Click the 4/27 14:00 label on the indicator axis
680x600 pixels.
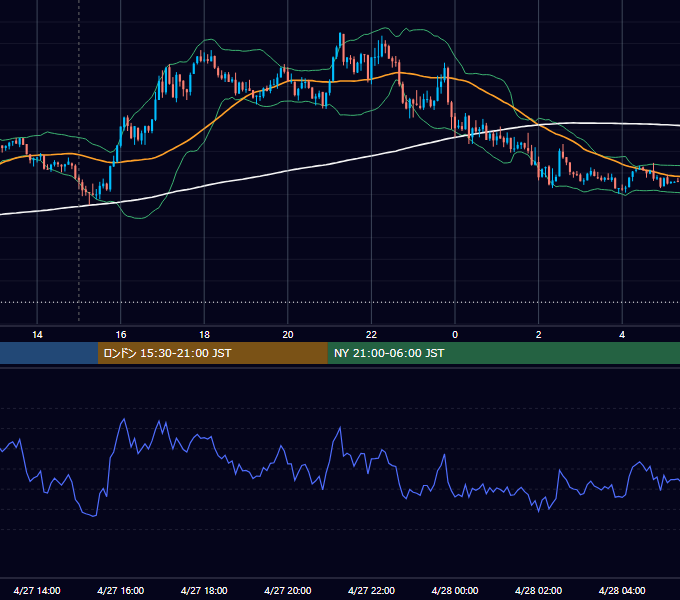click(x=37, y=590)
